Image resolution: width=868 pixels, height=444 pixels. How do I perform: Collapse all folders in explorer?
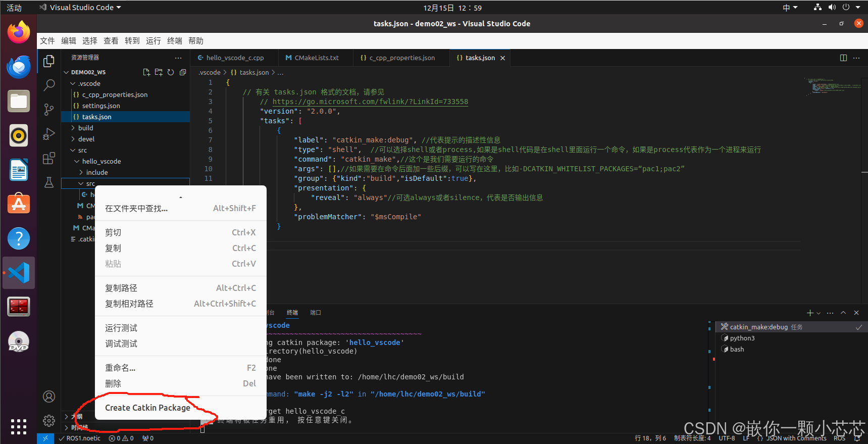pyautogui.click(x=183, y=72)
